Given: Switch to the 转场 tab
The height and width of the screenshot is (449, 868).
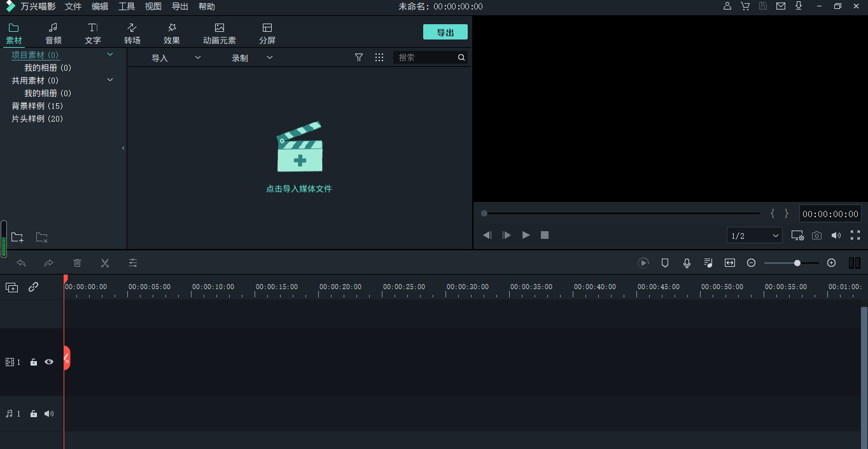Looking at the screenshot, I should (x=132, y=33).
